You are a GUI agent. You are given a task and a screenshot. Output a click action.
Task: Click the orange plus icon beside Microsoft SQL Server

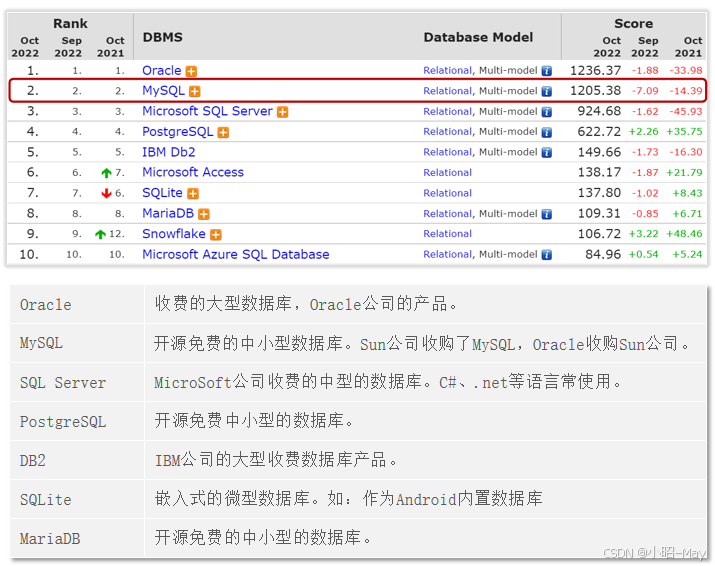pyautogui.click(x=283, y=112)
